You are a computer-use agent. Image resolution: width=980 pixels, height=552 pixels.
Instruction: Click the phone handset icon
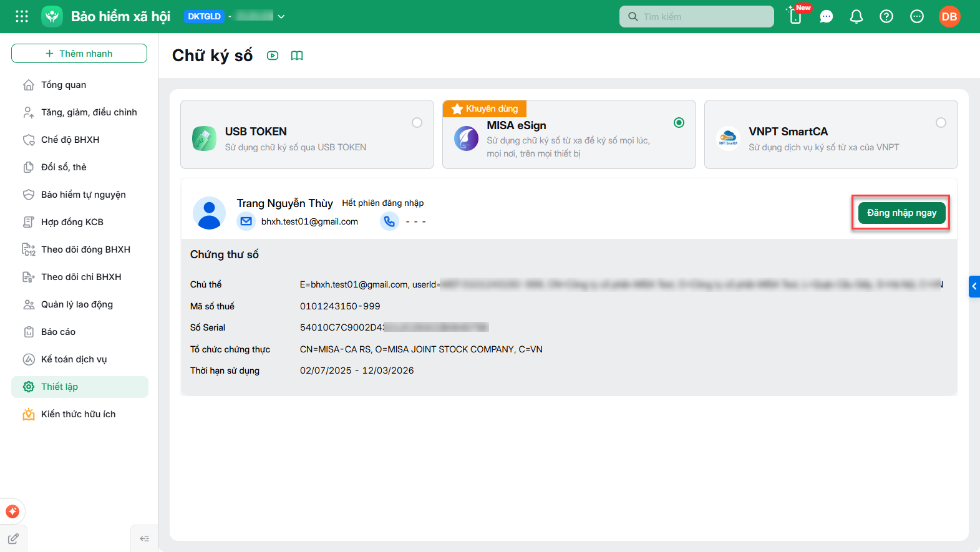(x=389, y=221)
